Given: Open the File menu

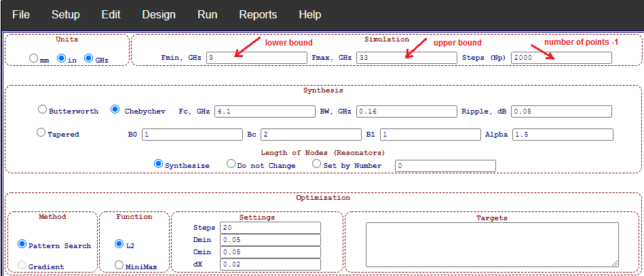Looking at the screenshot, I should pyautogui.click(x=21, y=14).
